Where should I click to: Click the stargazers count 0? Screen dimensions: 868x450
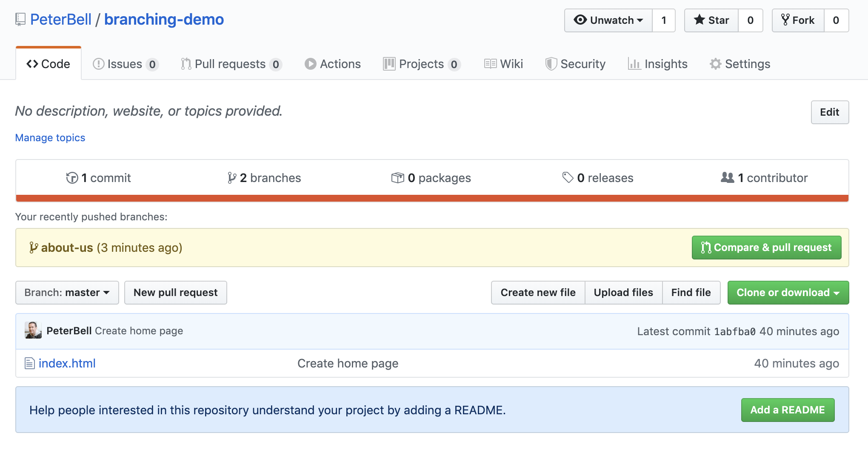pos(751,20)
